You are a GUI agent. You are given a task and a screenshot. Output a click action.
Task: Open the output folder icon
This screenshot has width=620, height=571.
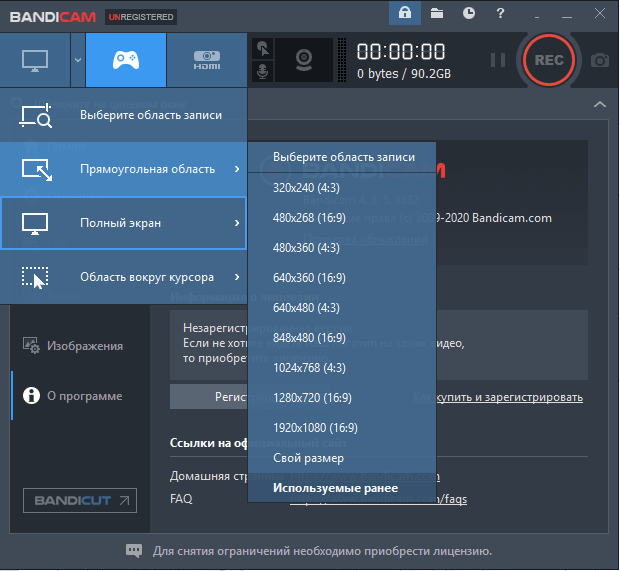pyautogui.click(x=437, y=13)
